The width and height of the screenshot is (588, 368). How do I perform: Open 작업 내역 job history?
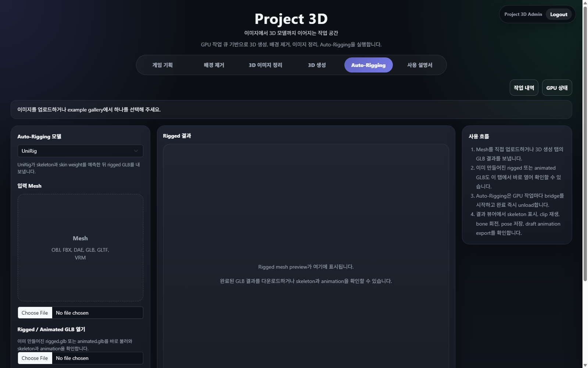coord(524,88)
